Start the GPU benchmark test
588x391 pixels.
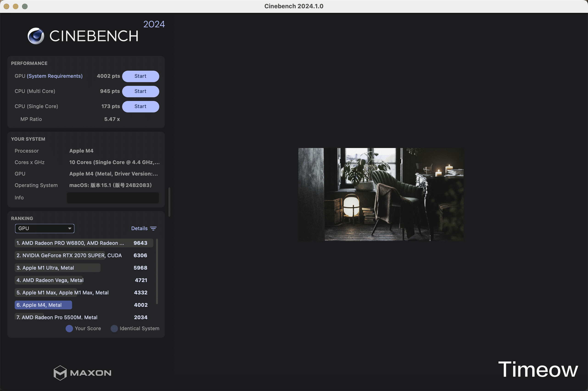pyautogui.click(x=140, y=76)
